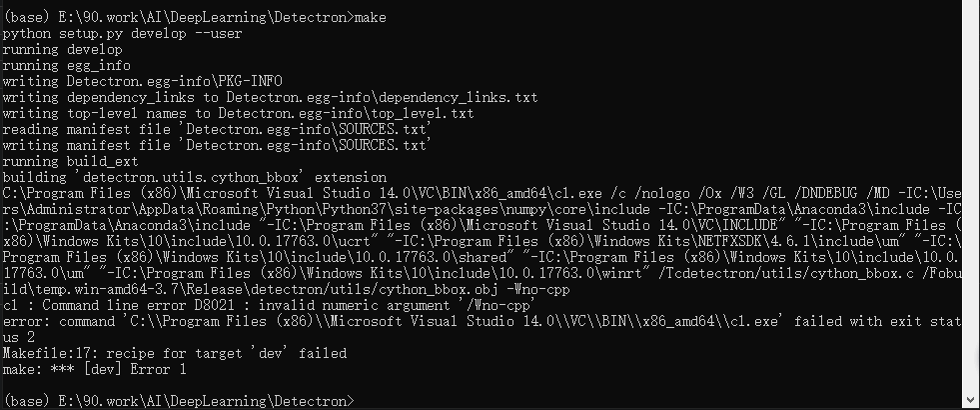
Task: Click the vertical scrollbar on the right edge
Action: (x=970, y=200)
